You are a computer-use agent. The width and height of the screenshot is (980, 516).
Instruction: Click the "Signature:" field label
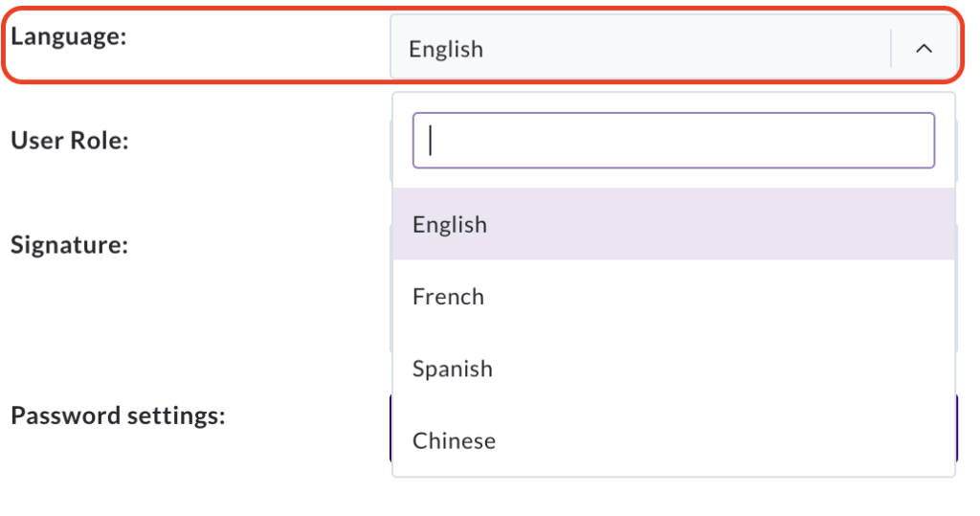(x=69, y=244)
